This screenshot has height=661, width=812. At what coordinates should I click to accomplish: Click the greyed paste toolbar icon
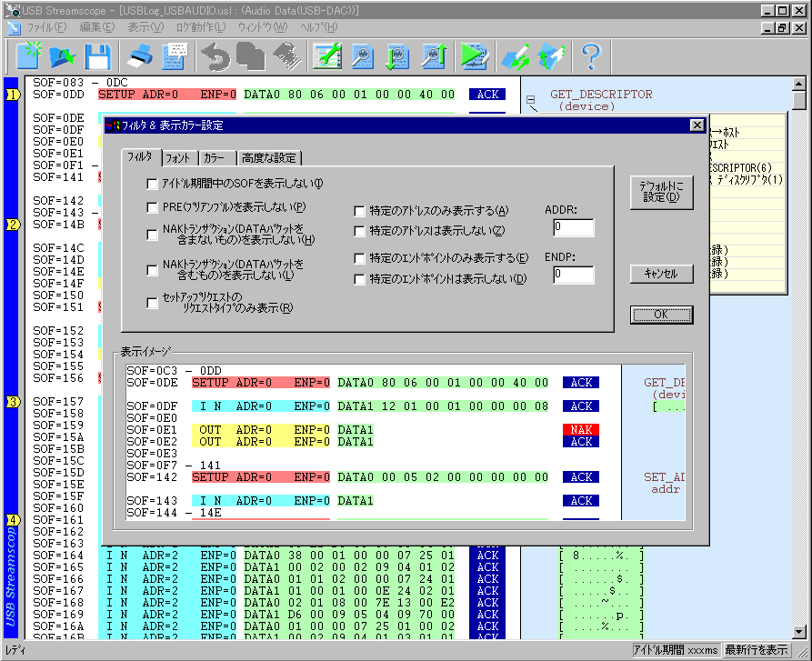287,55
